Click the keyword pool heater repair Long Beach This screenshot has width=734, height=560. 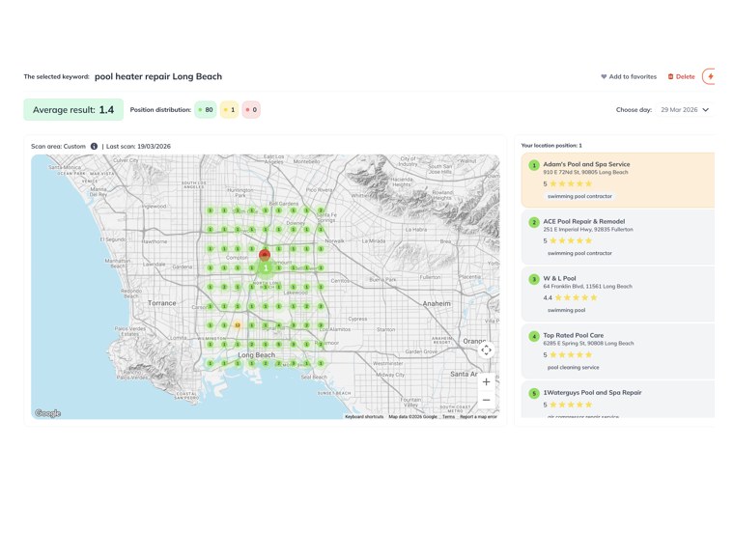(158, 76)
